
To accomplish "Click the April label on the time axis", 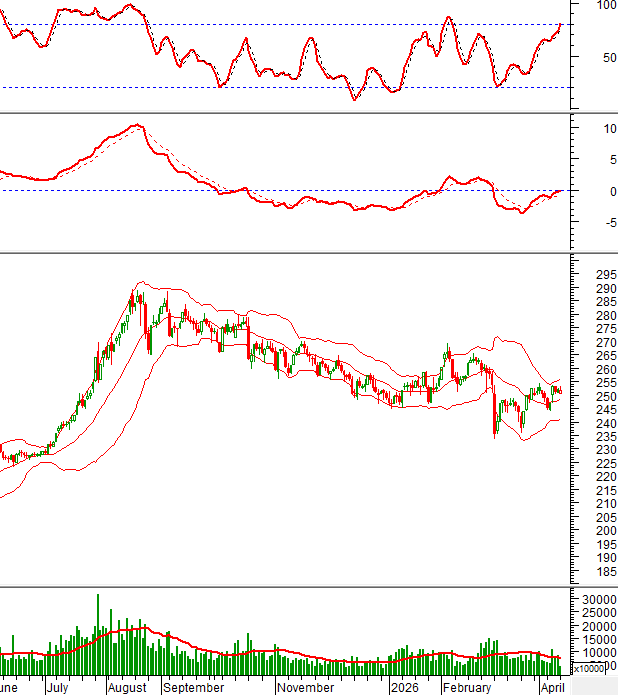I will (552, 688).
